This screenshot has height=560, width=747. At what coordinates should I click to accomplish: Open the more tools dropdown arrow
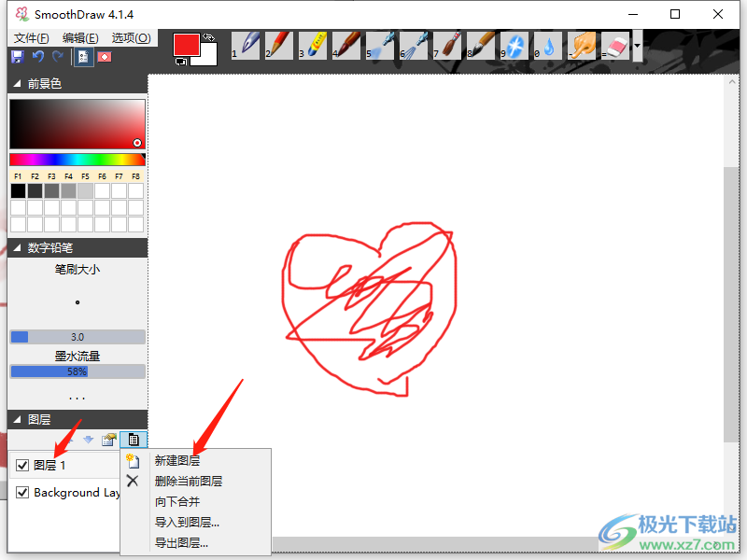click(637, 46)
